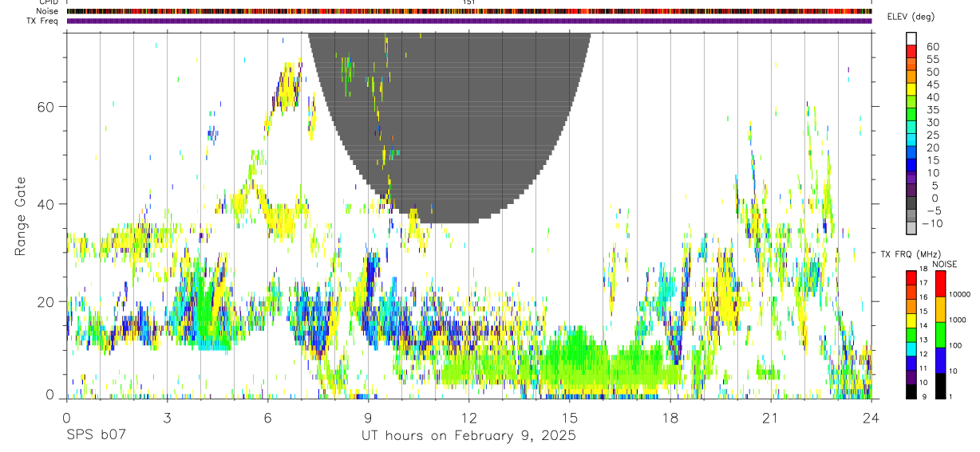Click the CPID value '151'

pyautogui.click(x=469, y=2)
